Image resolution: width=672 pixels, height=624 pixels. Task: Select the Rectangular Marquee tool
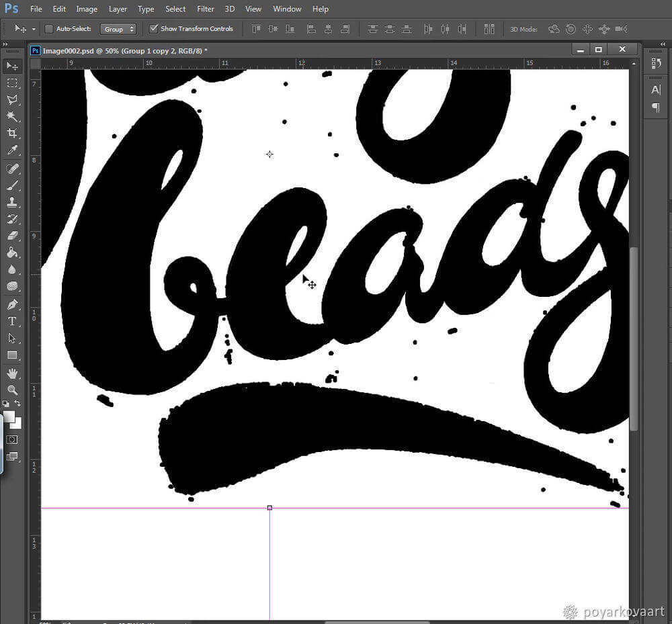click(x=12, y=83)
